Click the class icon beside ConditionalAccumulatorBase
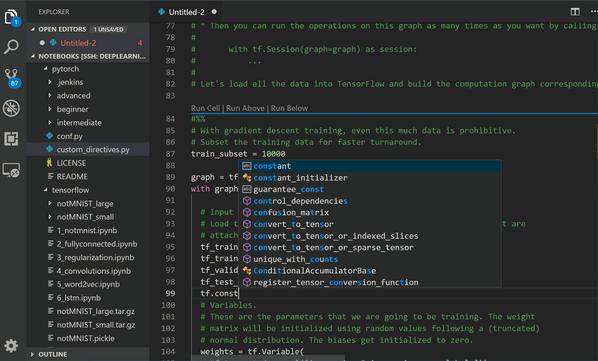Image resolution: width=598 pixels, height=361 pixels. (x=247, y=271)
